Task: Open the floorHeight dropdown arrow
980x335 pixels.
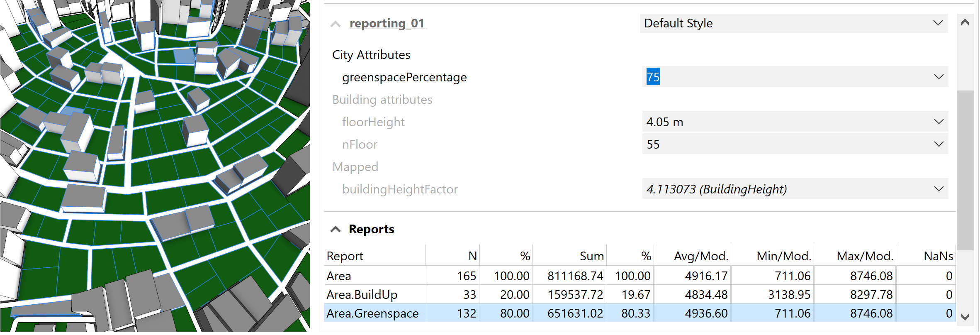Action: pos(939,122)
